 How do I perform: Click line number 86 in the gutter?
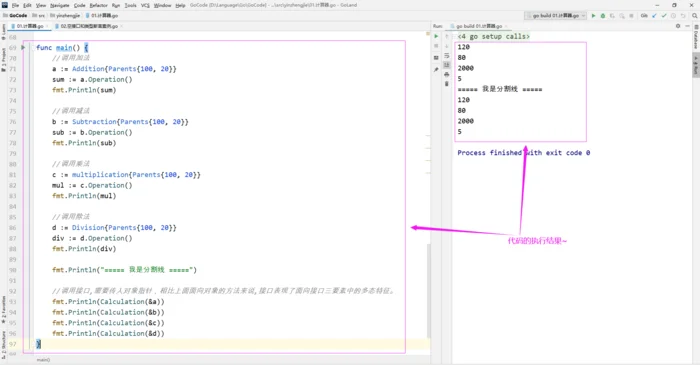(x=12, y=228)
